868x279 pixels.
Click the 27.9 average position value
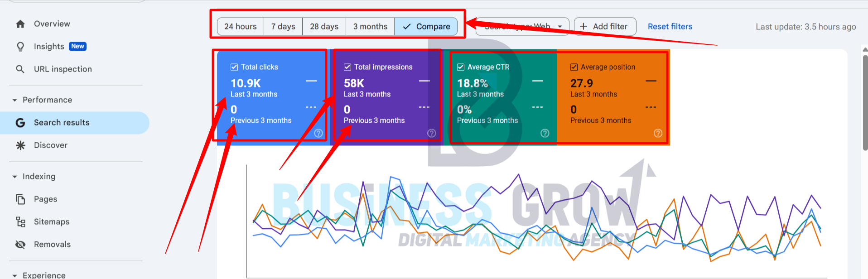pyautogui.click(x=582, y=83)
